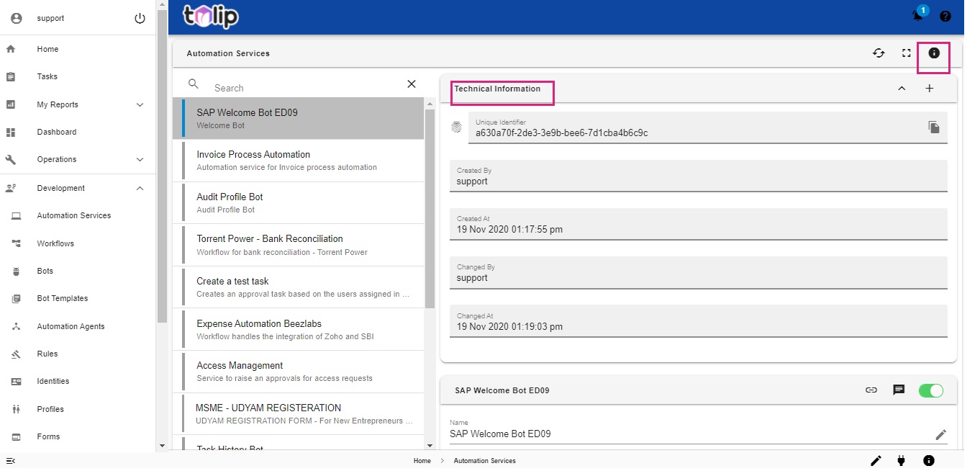Open the help question mark icon
Screen dimensions: 980x471
coord(945,16)
